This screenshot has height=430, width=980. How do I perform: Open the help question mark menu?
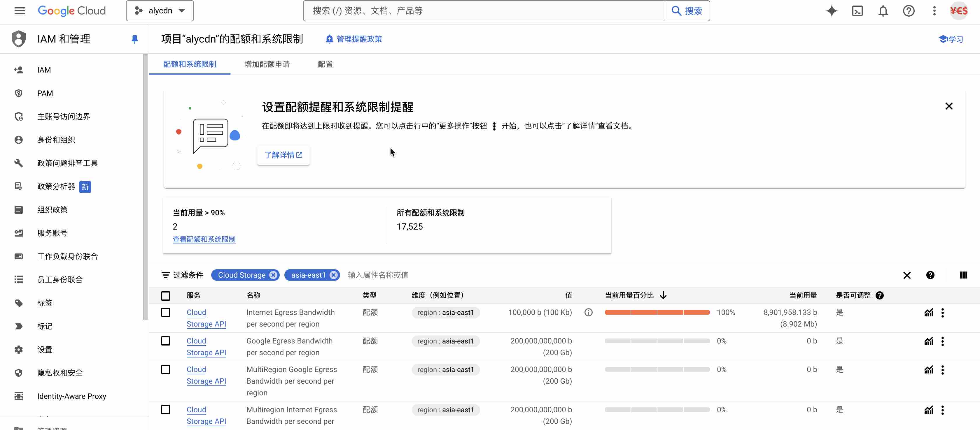(x=909, y=11)
